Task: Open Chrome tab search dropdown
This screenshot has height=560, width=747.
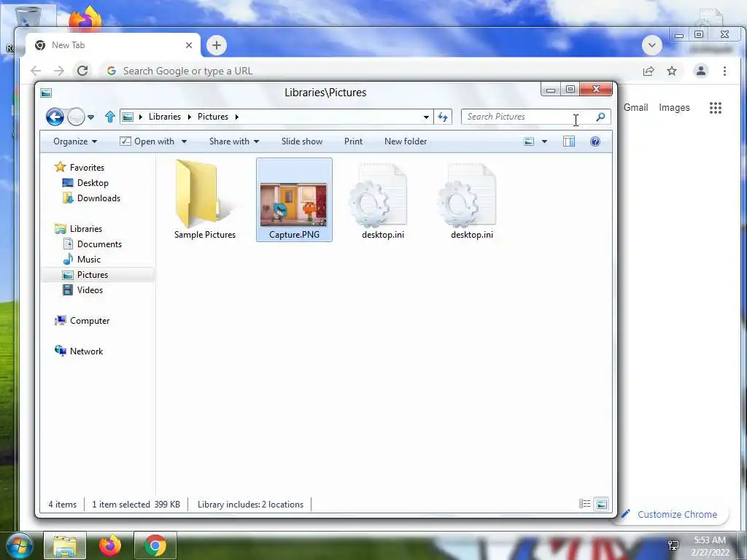Action: (652, 45)
